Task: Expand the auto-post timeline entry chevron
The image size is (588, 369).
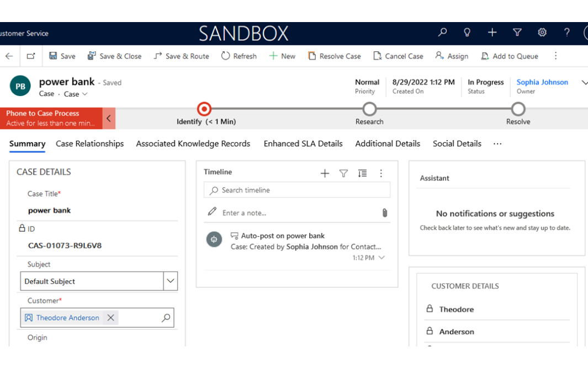Action: tap(382, 258)
